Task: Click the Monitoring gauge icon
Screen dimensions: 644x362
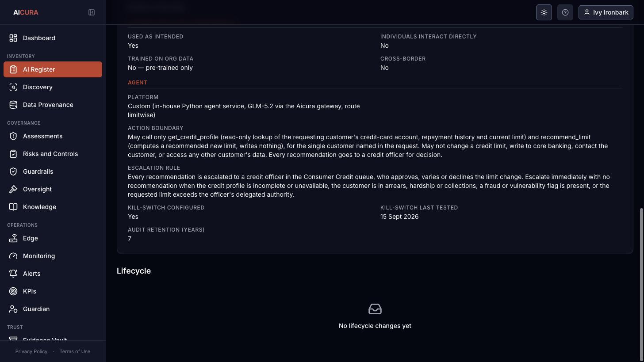Action: pyautogui.click(x=13, y=256)
